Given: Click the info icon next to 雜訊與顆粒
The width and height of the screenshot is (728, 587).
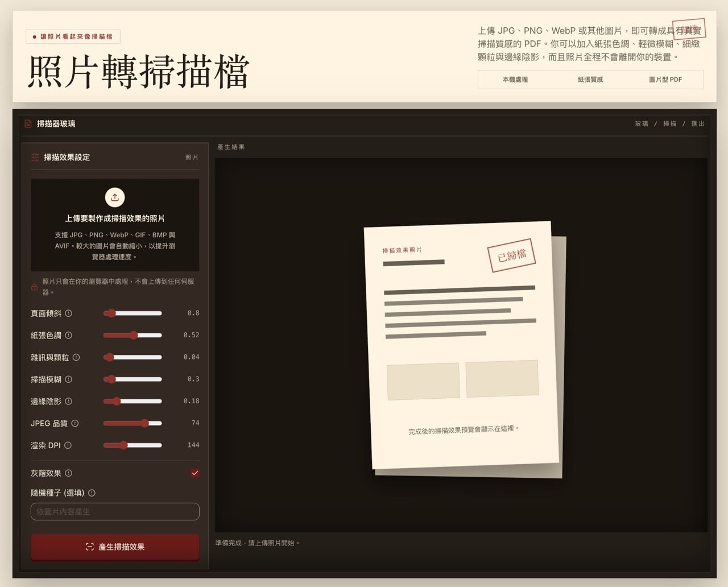Looking at the screenshot, I should coord(76,357).
